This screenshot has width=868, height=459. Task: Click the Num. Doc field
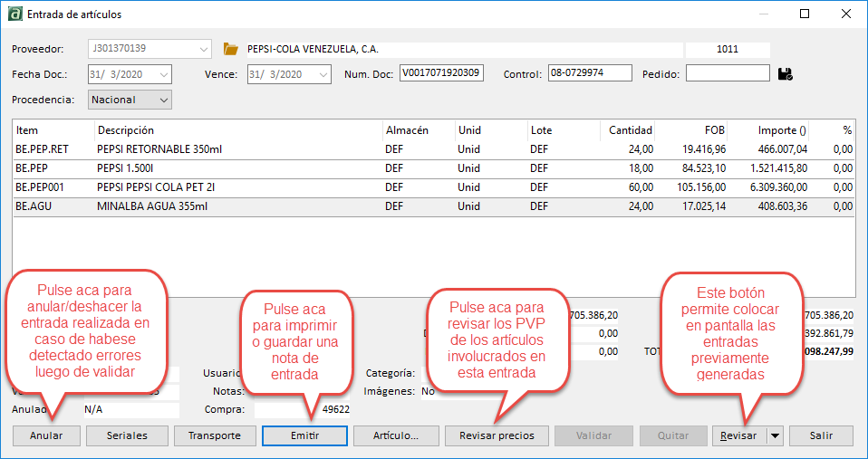click(441, 73)
